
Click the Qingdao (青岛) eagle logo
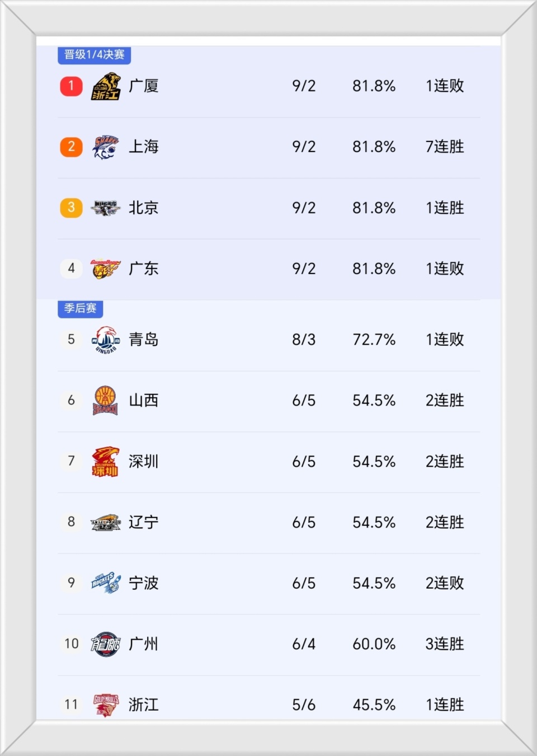106,340
